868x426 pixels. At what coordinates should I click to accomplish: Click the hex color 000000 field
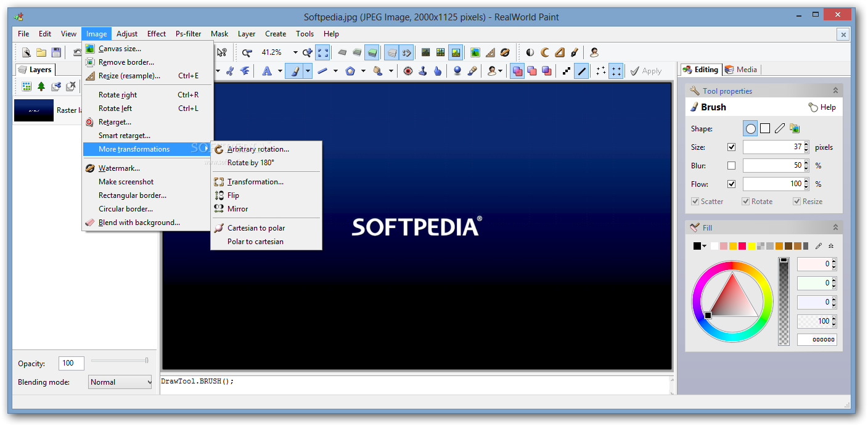coord(817,340)
